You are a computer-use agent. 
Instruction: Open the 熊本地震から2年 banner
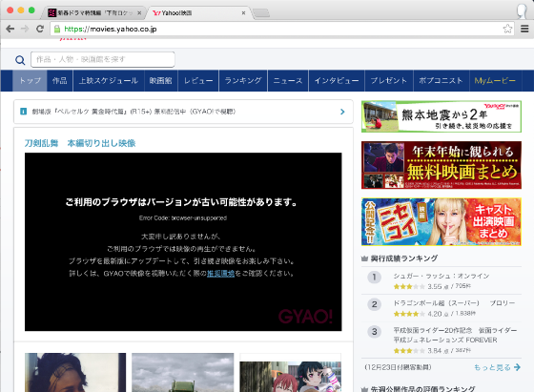[442, 116]
